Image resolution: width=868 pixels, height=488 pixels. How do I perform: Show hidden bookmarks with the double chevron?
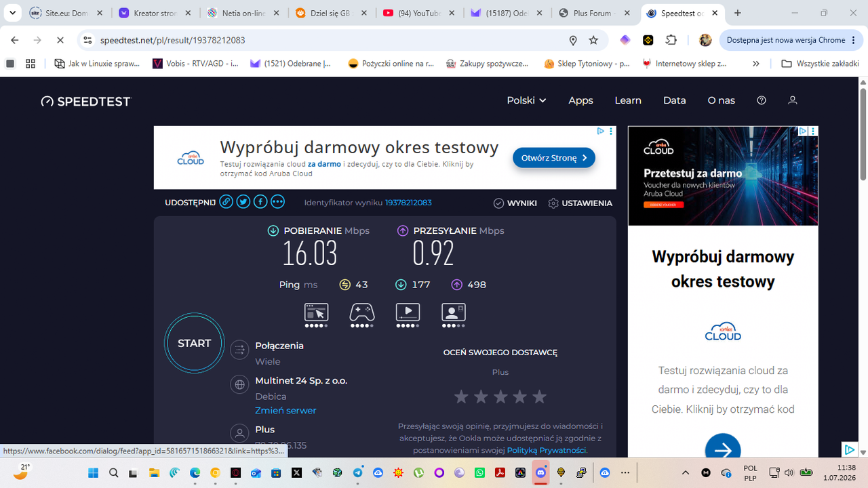coord(756,64)
